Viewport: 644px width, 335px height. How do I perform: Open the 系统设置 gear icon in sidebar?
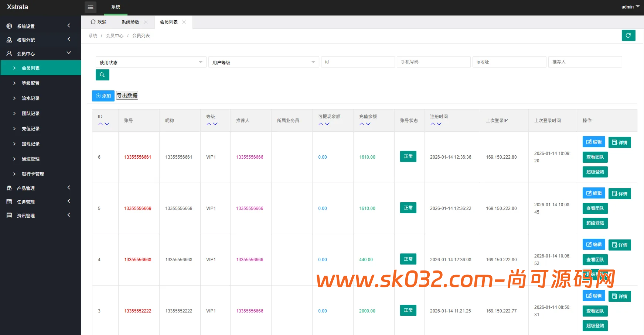(9, 26)
